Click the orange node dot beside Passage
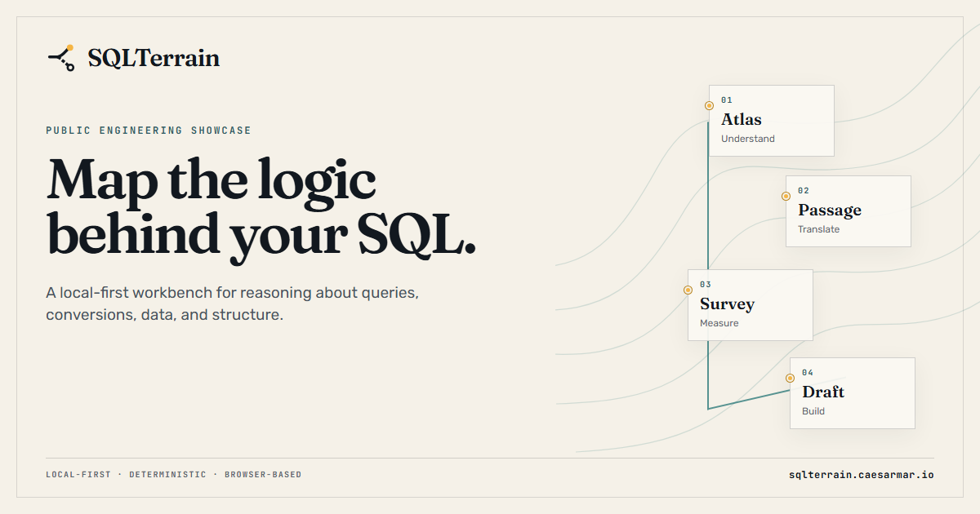Image resolution: width=980 pixels, height=514 pixels. coord(786,196)
